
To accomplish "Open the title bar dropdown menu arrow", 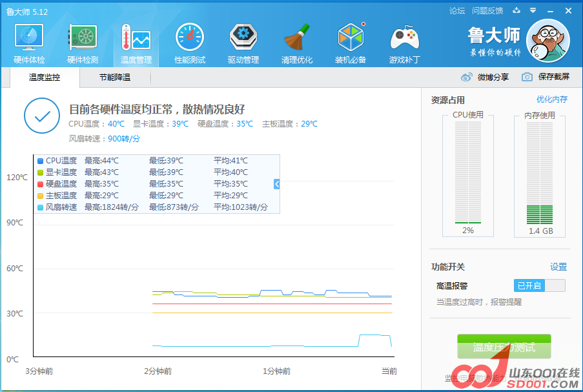I will [533, 10].
